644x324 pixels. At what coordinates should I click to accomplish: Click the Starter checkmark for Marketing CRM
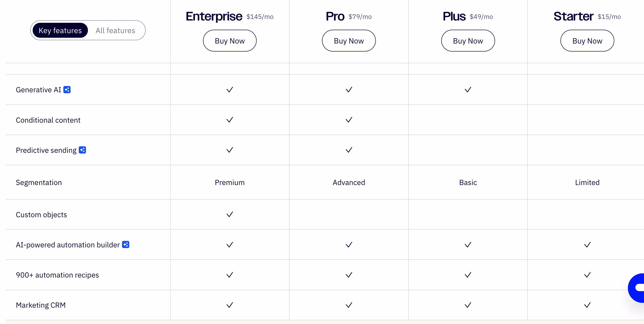coord(587,305)
